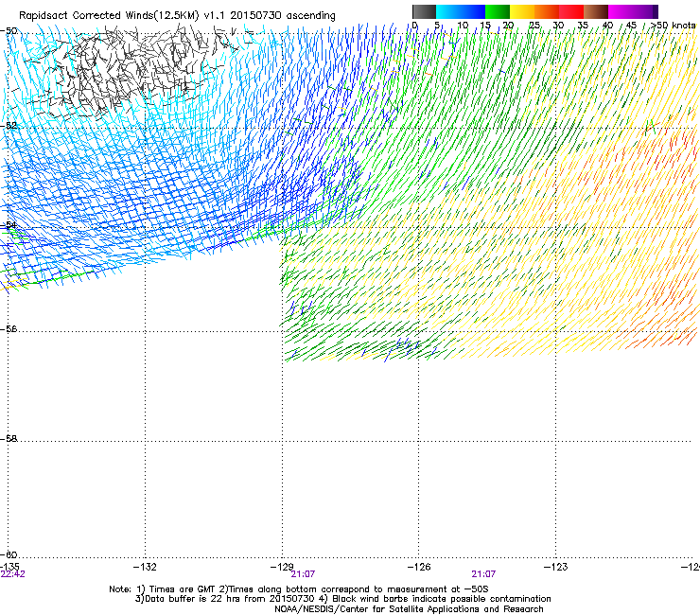The height and width of the screenshot is (615, 700).
Task: Click the plot title 'Rapidscat Corrected Winds(12.5KM)'
Action: click(x=109, y=16)
